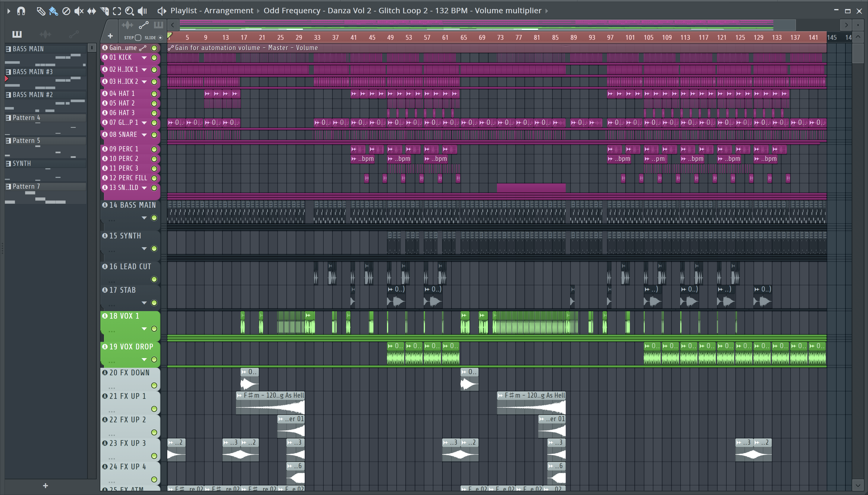
Task: Click the speaker icon before Playlist title
Action: (162, 11)
